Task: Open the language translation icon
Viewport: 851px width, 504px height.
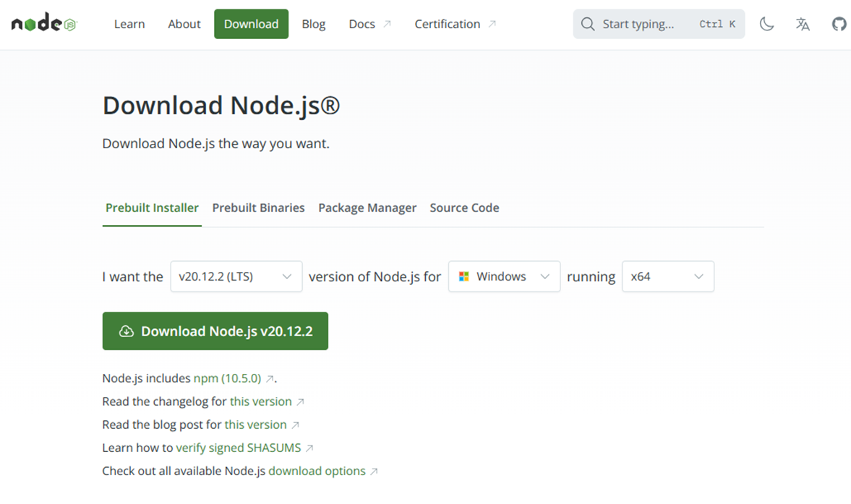Action: 803,24
